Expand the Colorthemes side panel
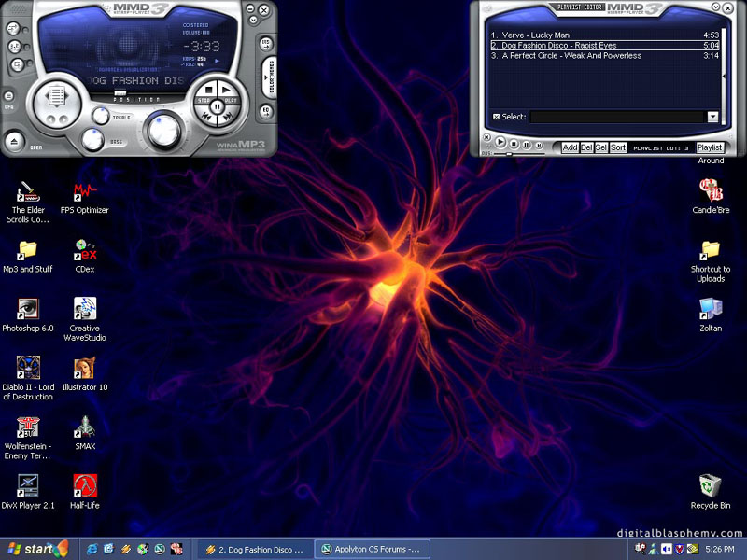Screen dimensions: 747x560 272,77
